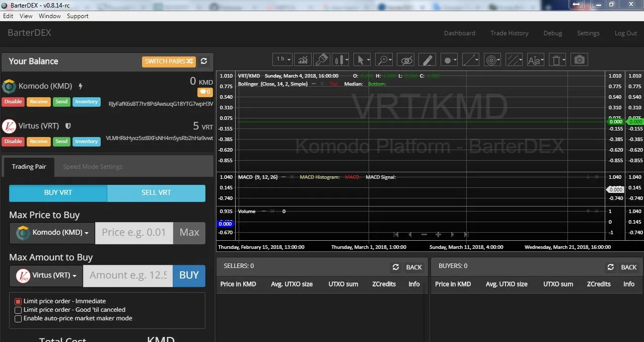Open the concentric circles tool dropdown
The height and width of the screenshot is (342, 644).
492,60
